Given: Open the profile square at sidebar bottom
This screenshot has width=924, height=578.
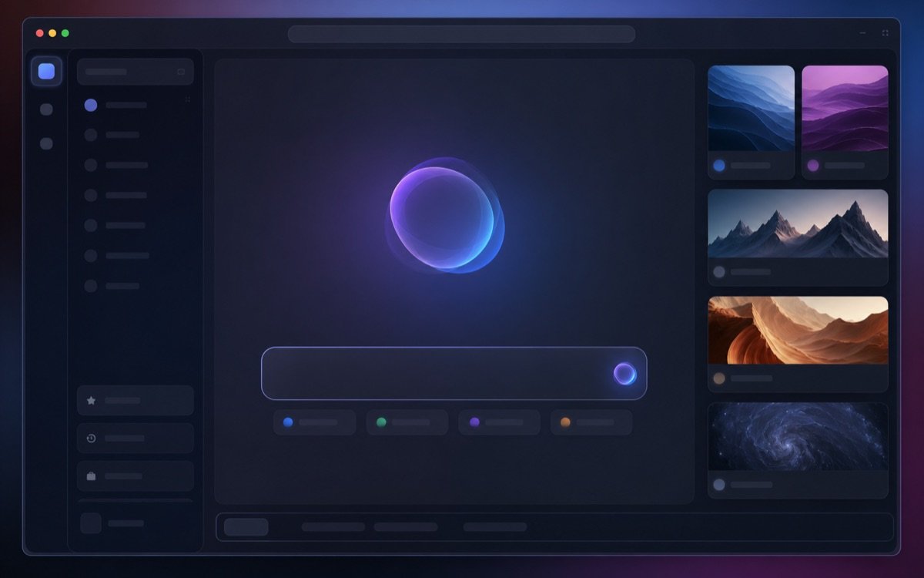Looking at the screenshot, I should (x=91, y=523).
